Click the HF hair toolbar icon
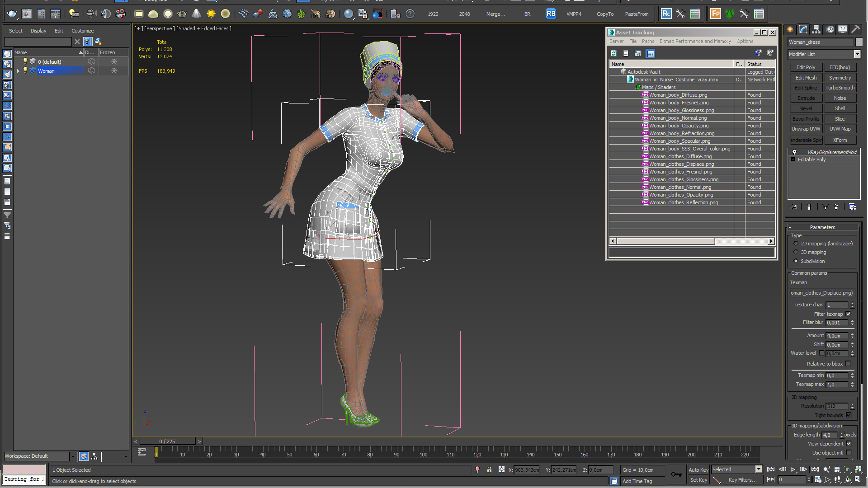 click(x=316, y=14)
